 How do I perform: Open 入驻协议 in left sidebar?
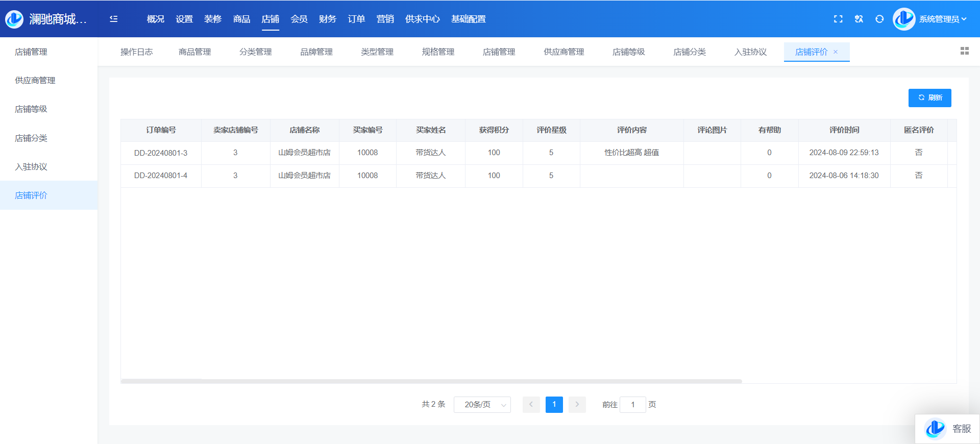click(31, 167)
